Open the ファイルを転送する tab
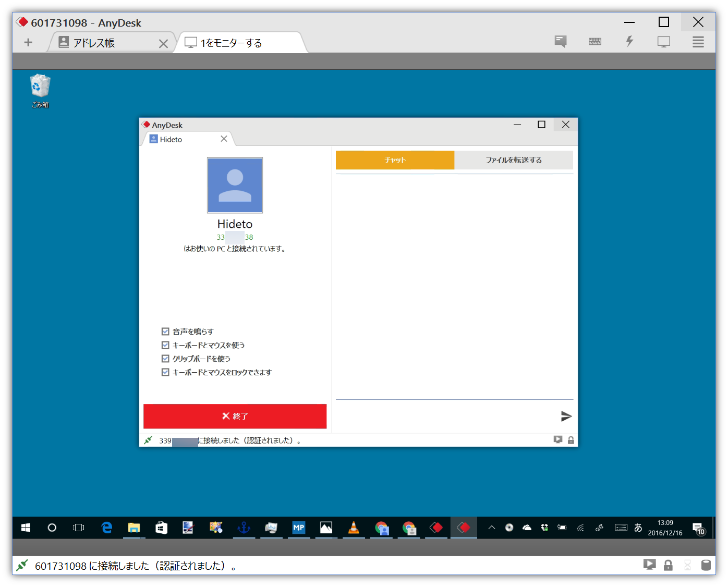The image size is (728, 587). pyautogui.click(x=514, y=160)
